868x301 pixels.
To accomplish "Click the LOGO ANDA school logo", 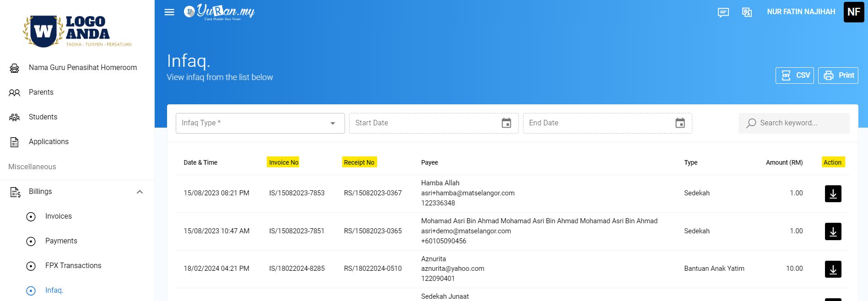I will [x=77, y=31].
